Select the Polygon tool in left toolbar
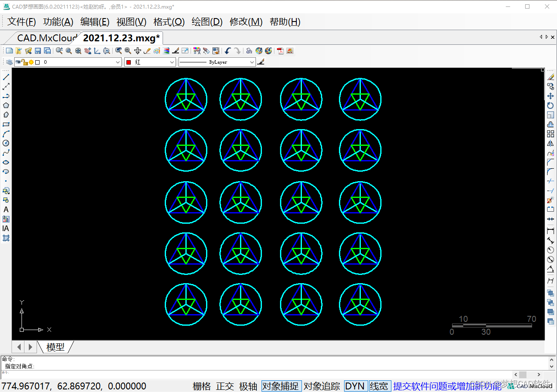The width and height of the screenshot is (557, 392). pyautogui.click(x=6, y=105)
